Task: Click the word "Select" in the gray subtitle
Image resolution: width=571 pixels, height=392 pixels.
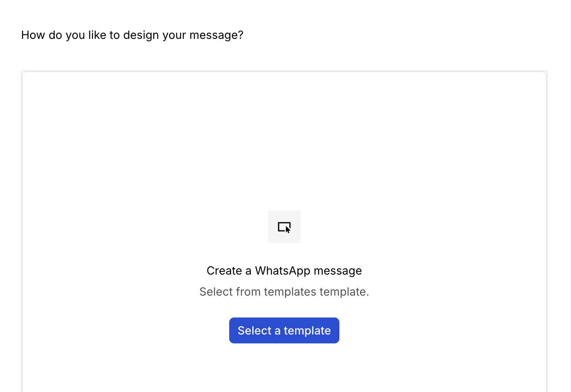Action: click(216, 292)
